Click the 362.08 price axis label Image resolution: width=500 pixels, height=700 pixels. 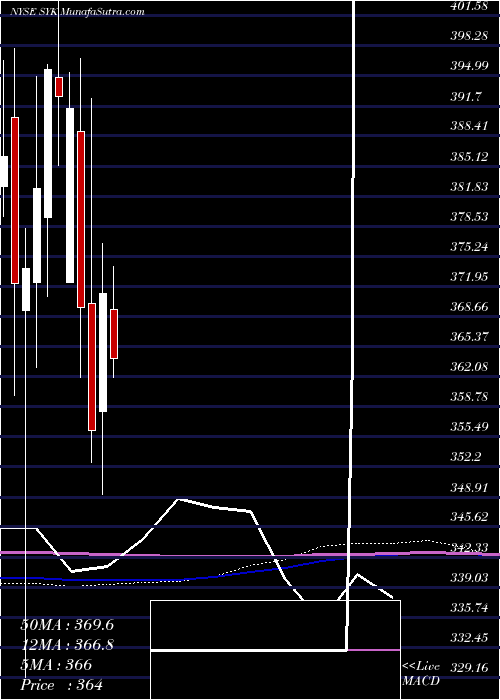(469, 367)
